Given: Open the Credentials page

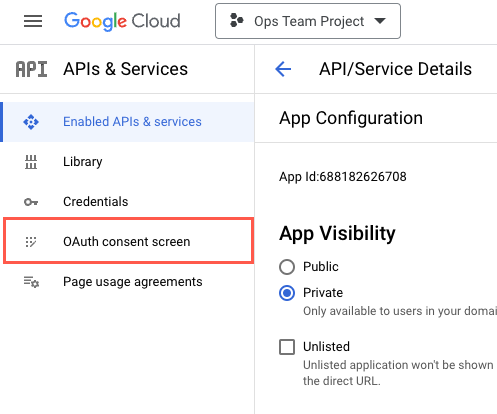Looking at the screenshot, I should [x=128, y=202].
